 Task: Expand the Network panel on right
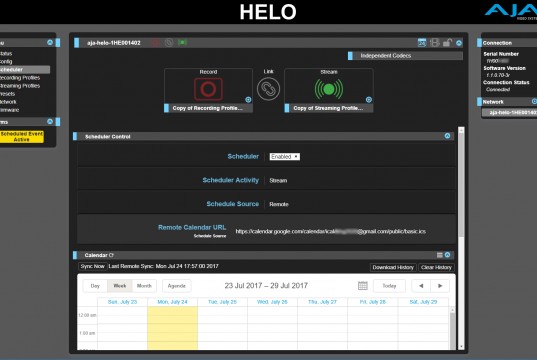[x=534, y=101]
